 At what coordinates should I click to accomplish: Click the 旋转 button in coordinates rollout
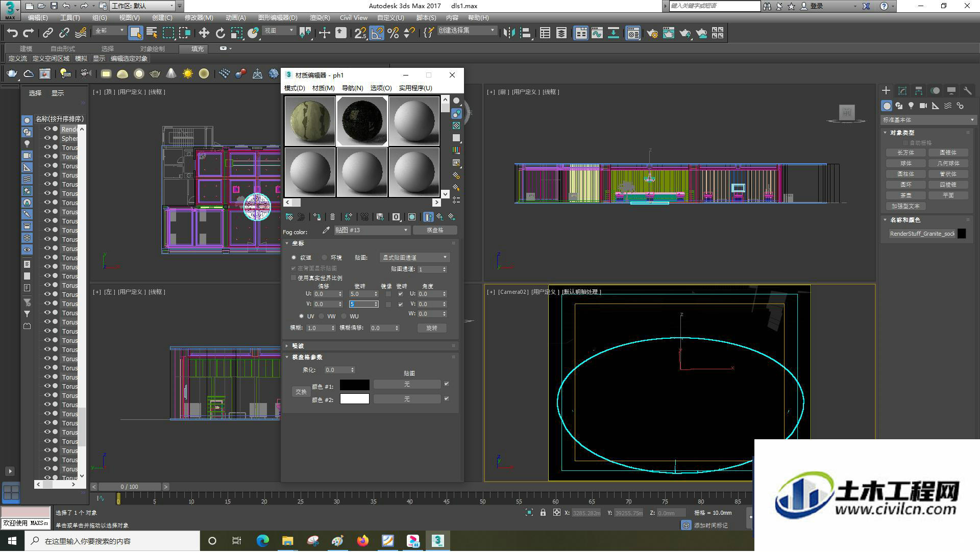point(432,328)
